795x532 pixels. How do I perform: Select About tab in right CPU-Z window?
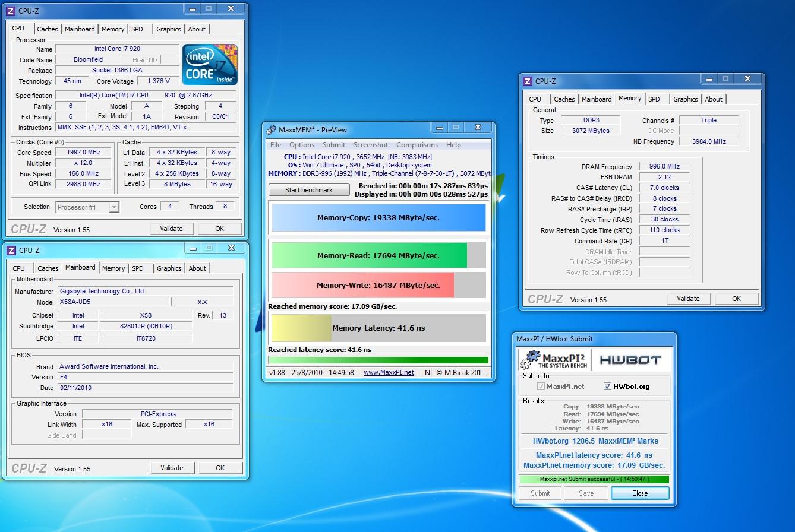[x=714, y=99]
